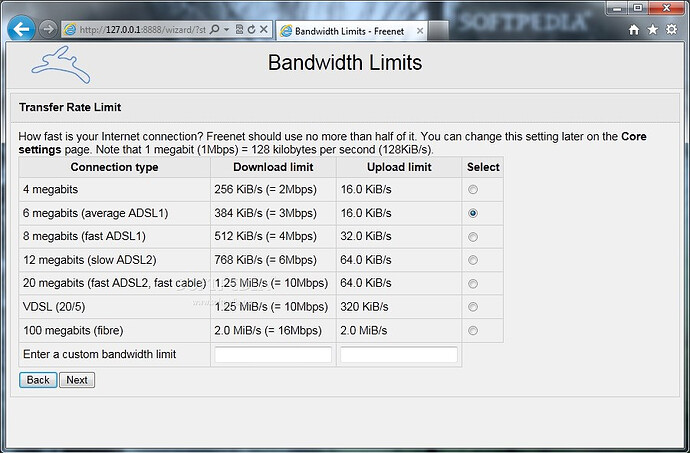Choose the VDSL (20/5) radio button
This screenshot has width=690, height=453.
pyautogui.click(x=473, y=307)
